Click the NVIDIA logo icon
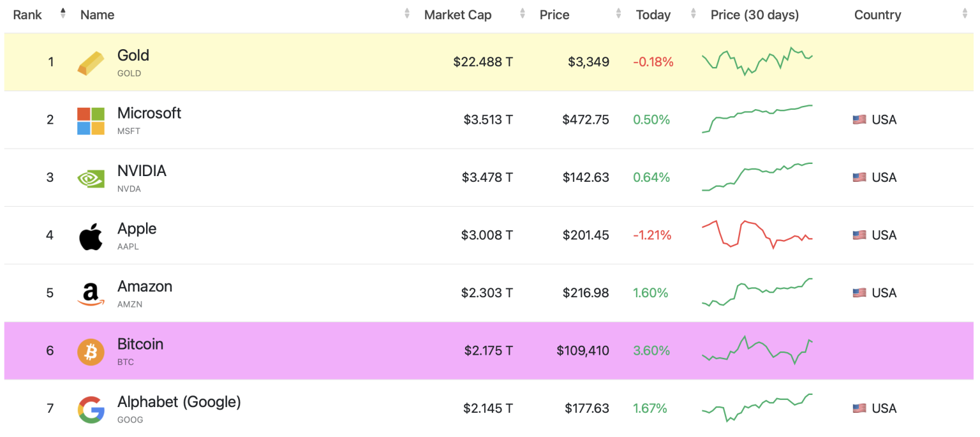 click(91, 179)
